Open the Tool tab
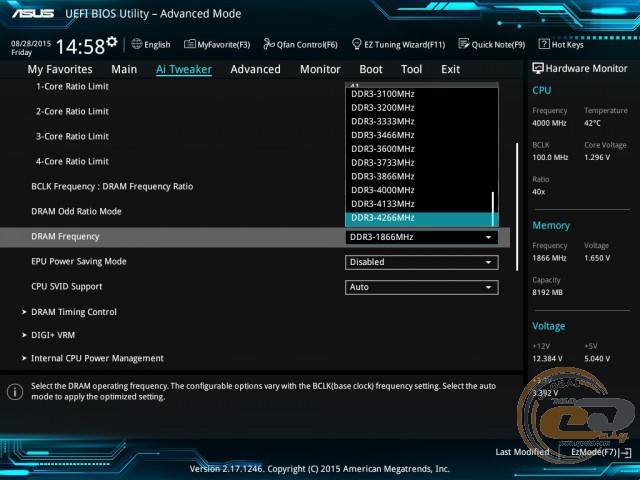Viewport: 640px width, 480px height. coord(411,69)
